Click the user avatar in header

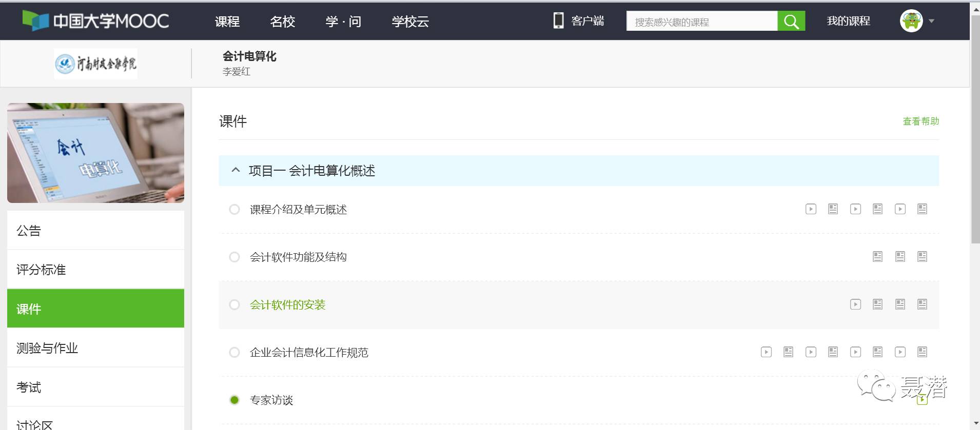click(911, 21)
